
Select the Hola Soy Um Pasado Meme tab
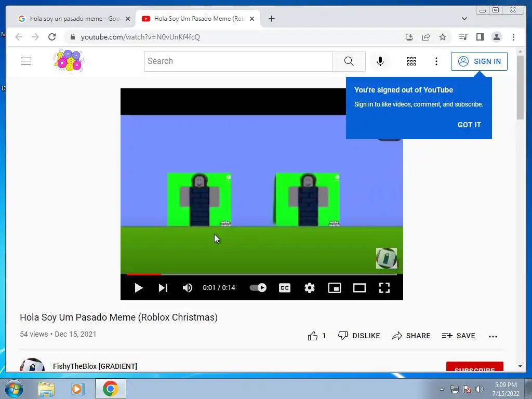(x=198, y=19)
